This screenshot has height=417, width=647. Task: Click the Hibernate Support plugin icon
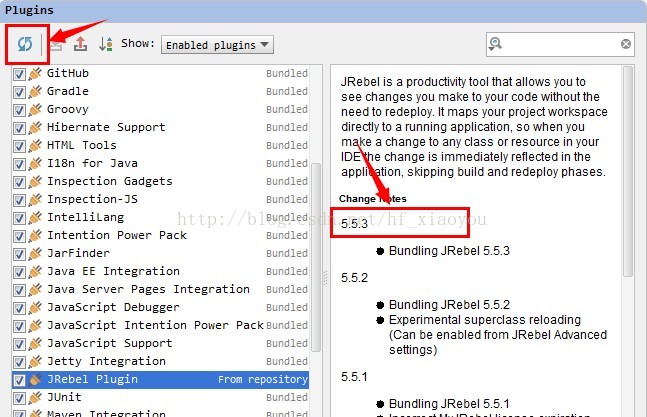(35, 128)
